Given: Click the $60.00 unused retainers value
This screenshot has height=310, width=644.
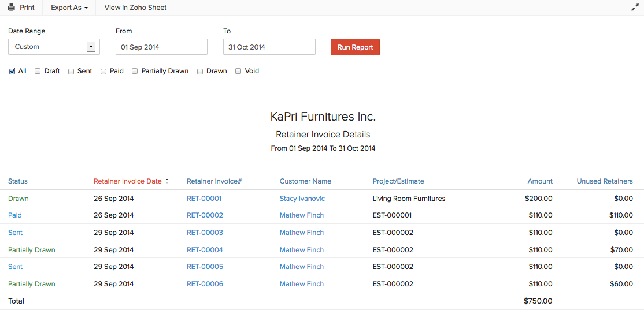Looking at the screenshot, I should (x=621, y=284).
